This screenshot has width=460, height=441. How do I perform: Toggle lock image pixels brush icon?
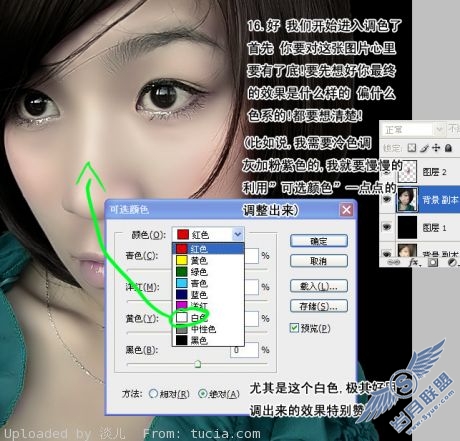424,148
